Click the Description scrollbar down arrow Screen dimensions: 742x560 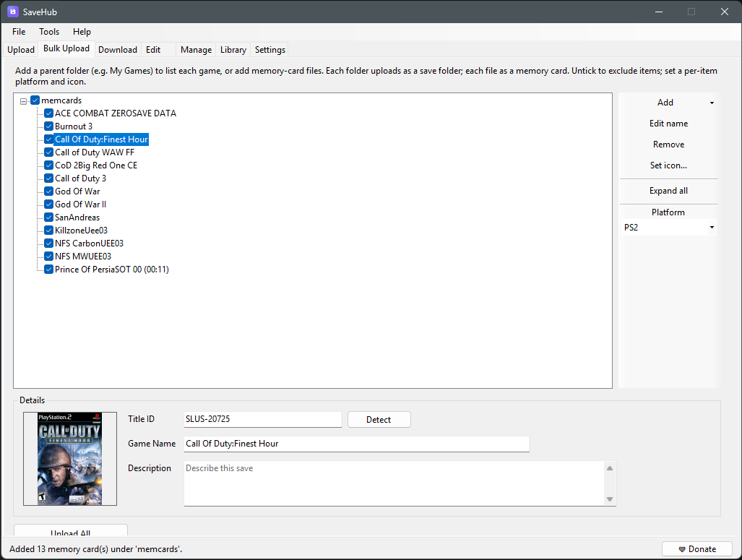[x=610, y=499]
